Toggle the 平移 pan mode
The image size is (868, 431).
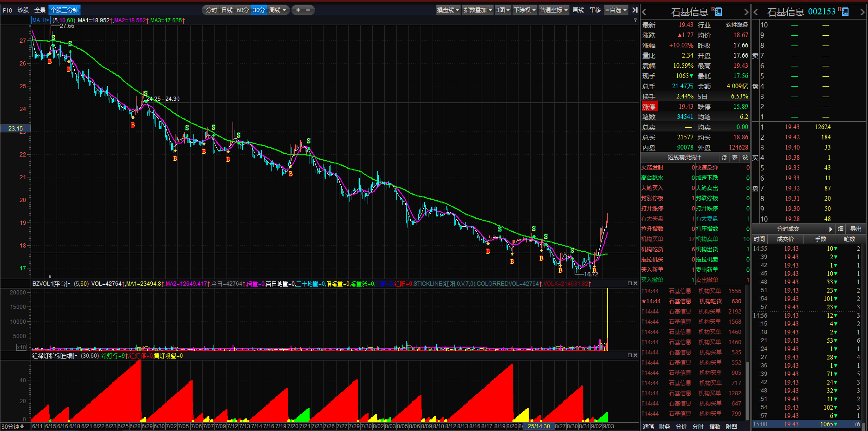(595, 10)
